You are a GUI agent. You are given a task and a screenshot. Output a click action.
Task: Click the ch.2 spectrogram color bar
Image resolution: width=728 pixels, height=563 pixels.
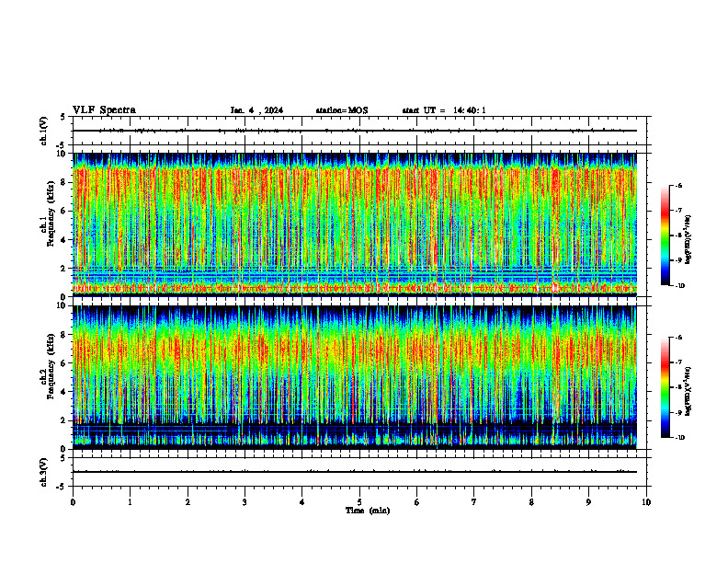[x=665, y=387]
